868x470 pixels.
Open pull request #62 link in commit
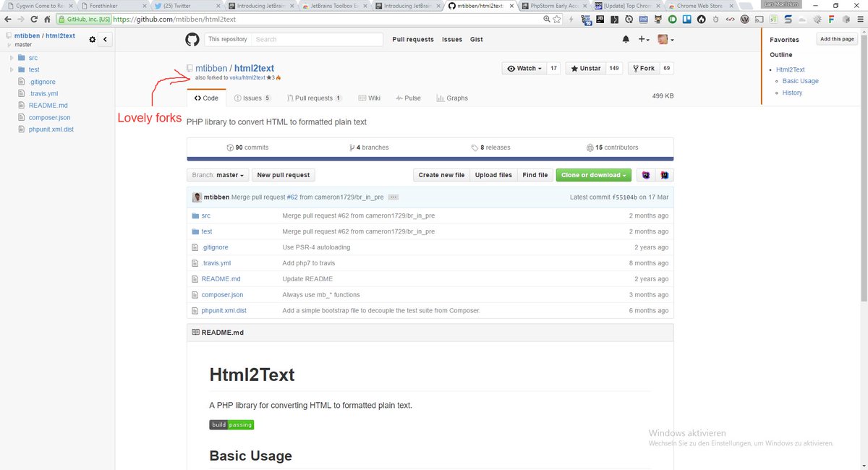(292, 197)
